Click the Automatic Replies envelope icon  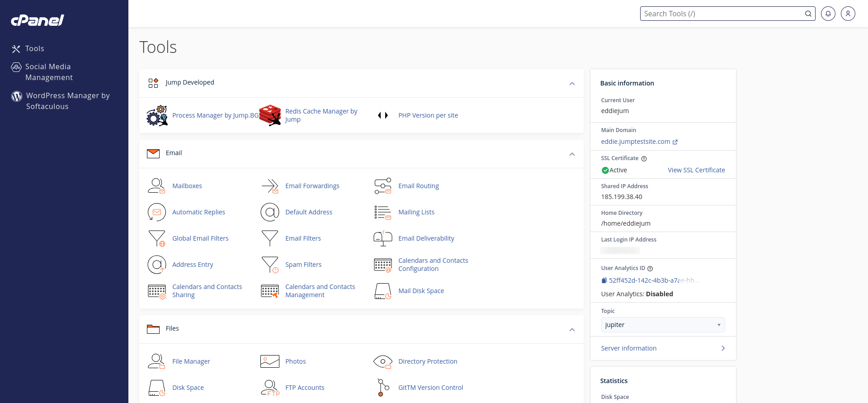coord(157,212)
